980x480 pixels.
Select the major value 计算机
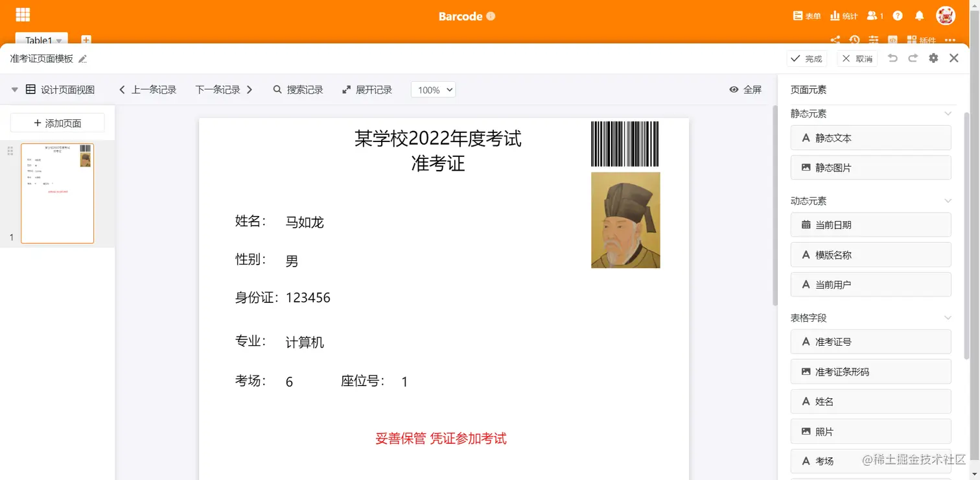click(305, 342)
